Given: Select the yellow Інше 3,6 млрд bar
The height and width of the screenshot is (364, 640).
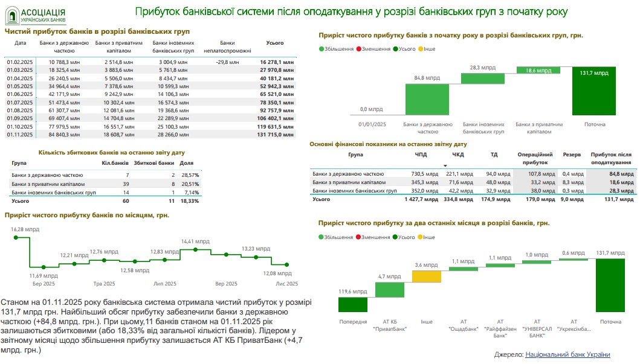Looking at the screenshot, I should [x=427, y=276].
